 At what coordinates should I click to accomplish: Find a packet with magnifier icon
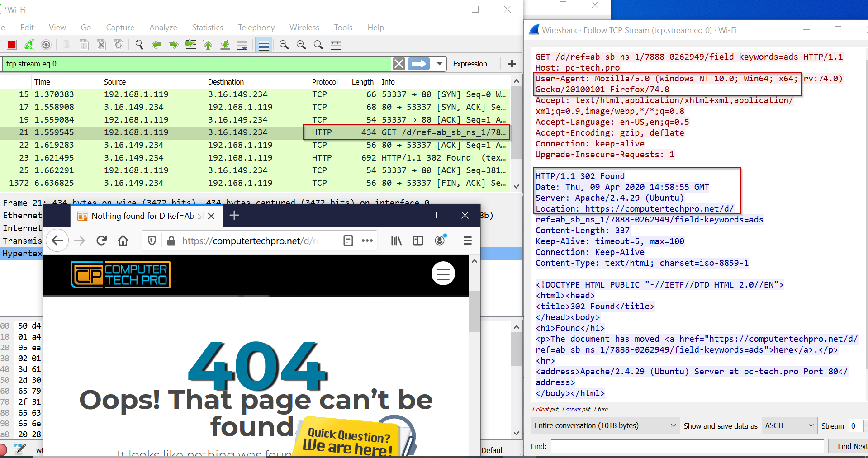(x=139, y=45)
